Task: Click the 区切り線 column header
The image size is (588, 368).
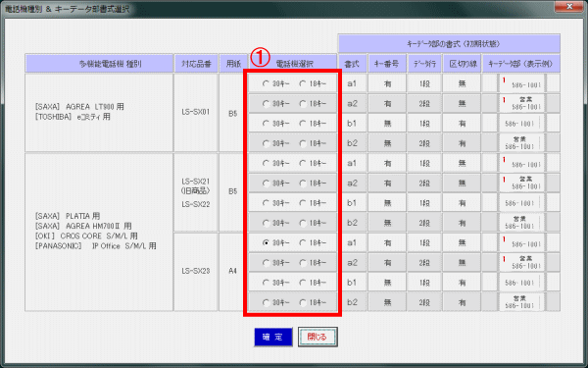Action: click(462, 64)
